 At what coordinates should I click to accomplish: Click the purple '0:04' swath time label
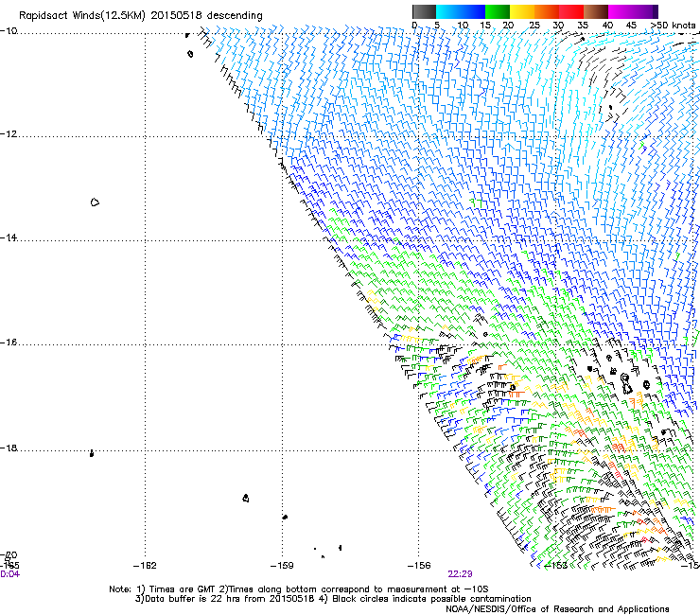click(x=9, y=574)
